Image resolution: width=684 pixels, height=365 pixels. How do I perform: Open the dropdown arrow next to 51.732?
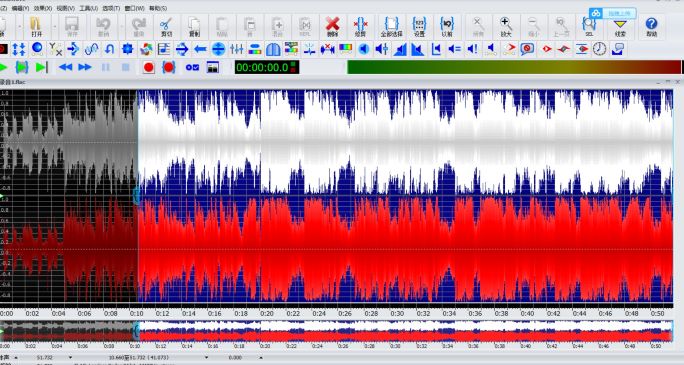tap(70, 358)
